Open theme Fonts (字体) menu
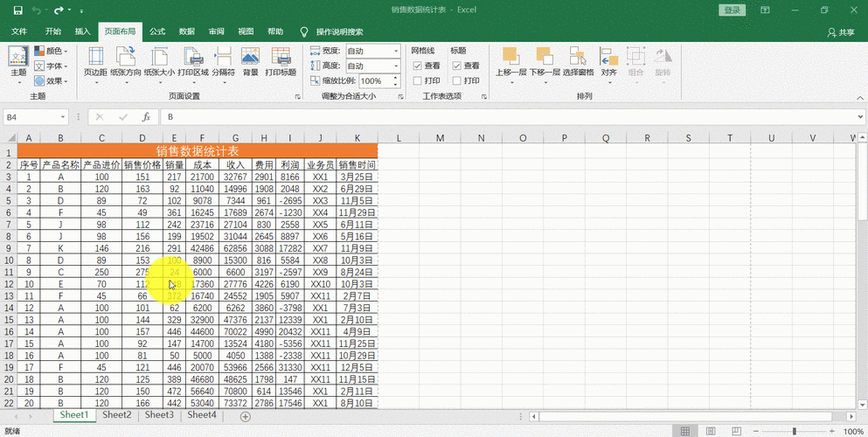The width and height of the screenshot is (868, 437). click(x=51, y=66)
